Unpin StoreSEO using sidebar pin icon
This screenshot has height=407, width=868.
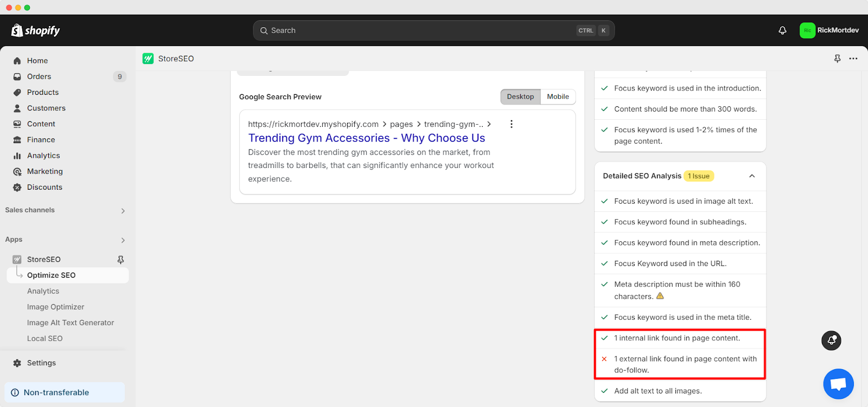[x=120, y=260]
